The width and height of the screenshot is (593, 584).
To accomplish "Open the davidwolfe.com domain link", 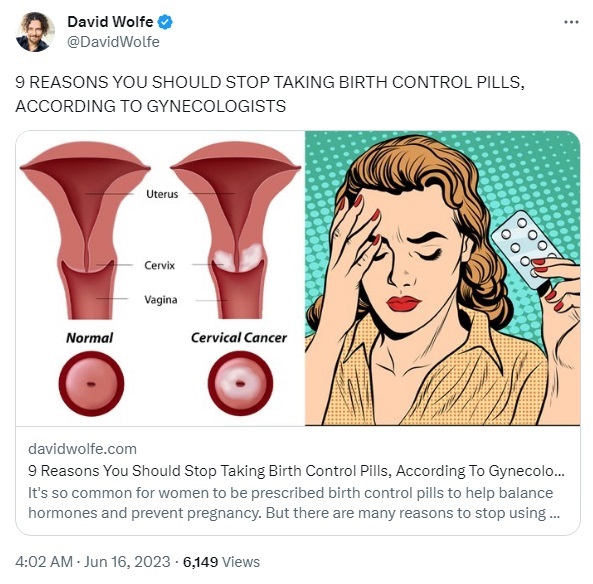I will (x=82, y=449).
